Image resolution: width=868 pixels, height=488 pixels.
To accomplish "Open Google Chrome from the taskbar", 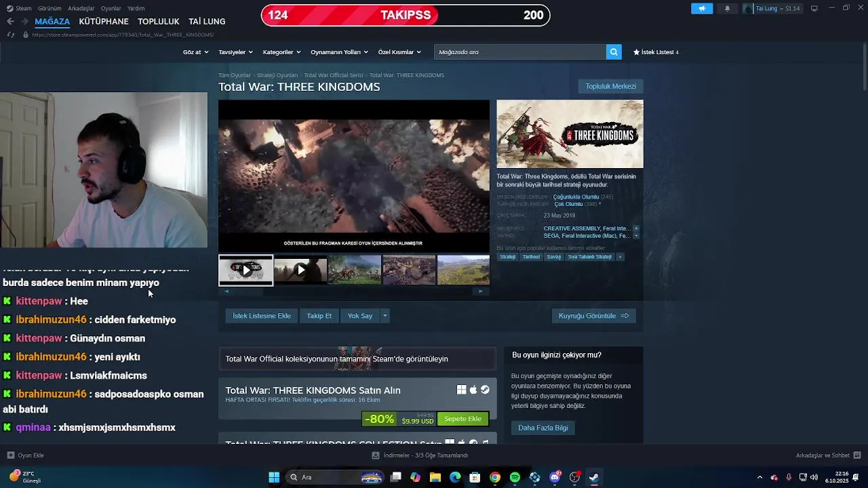I will (x=495, y=477).
